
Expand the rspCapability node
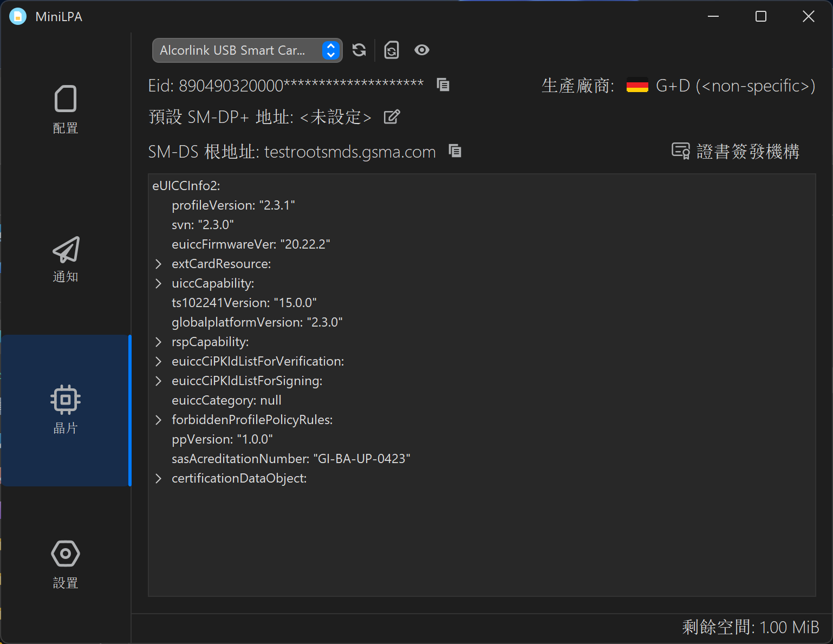158,342
